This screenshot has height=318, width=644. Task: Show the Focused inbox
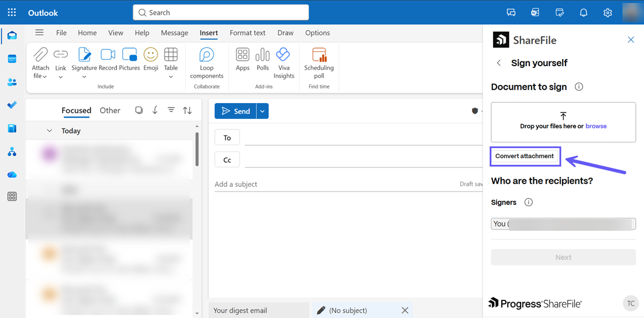coord(76,110)
